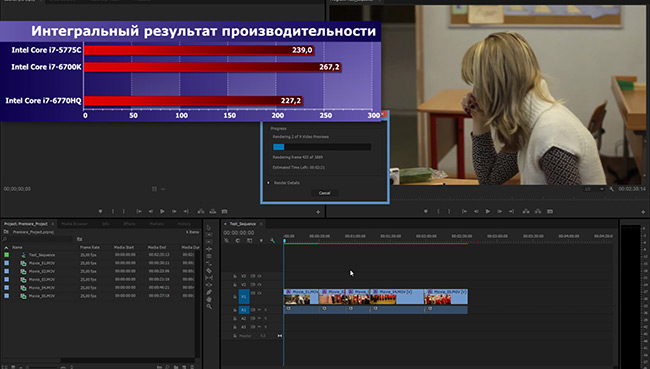
Task: Switch to Markers tab
Action: tap(156, 224)
